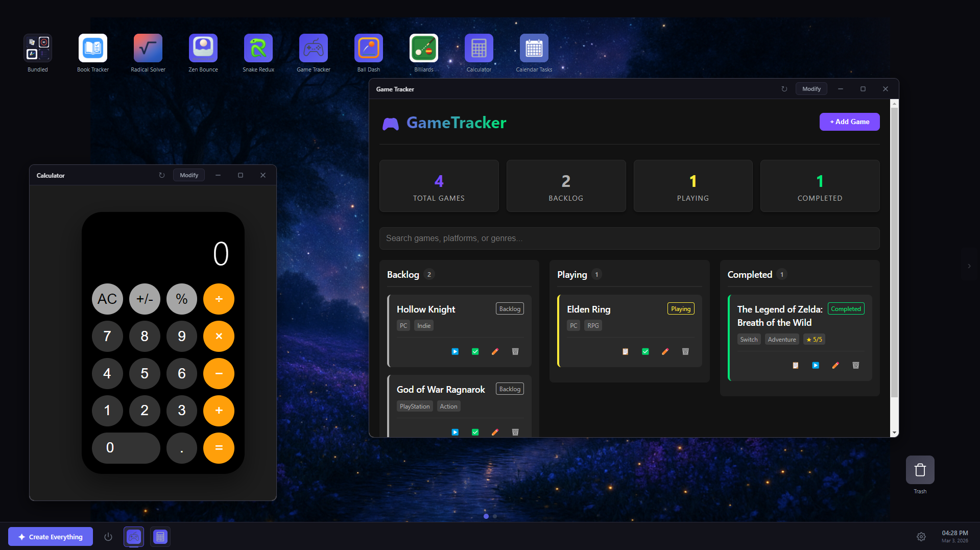Click the power icon in the taskbar
Image resolution: width=980 pixels, height=550 pixels.
click(108, 537)
